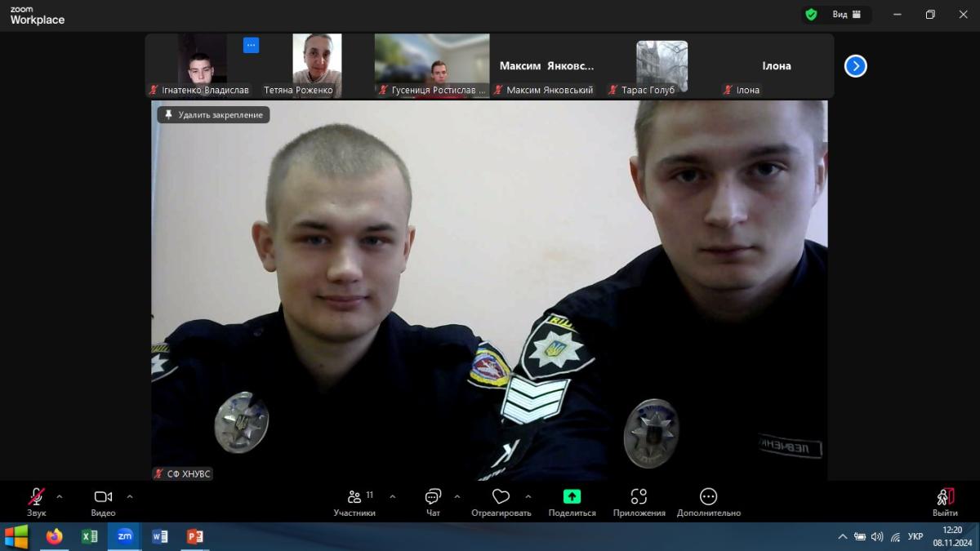Image resolution: width=980 pixels, height=551 pixels.
Task: Expand audio options arrow next to Звук
Action: (x=60, y=496)
